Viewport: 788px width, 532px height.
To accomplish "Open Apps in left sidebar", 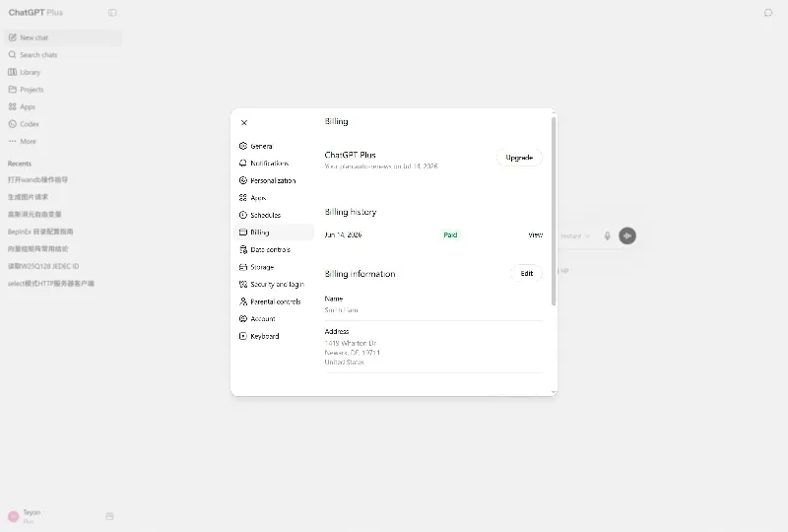I will tap(63, 106).
